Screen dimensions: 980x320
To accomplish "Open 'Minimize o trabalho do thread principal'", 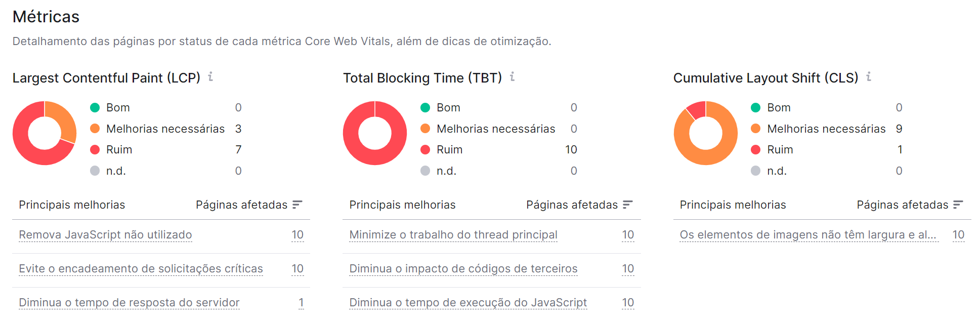I will (453, 234).
